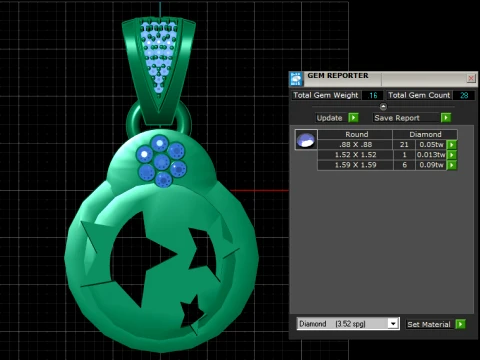Click the Gem Reporter panel icon

tap(296, 79)
